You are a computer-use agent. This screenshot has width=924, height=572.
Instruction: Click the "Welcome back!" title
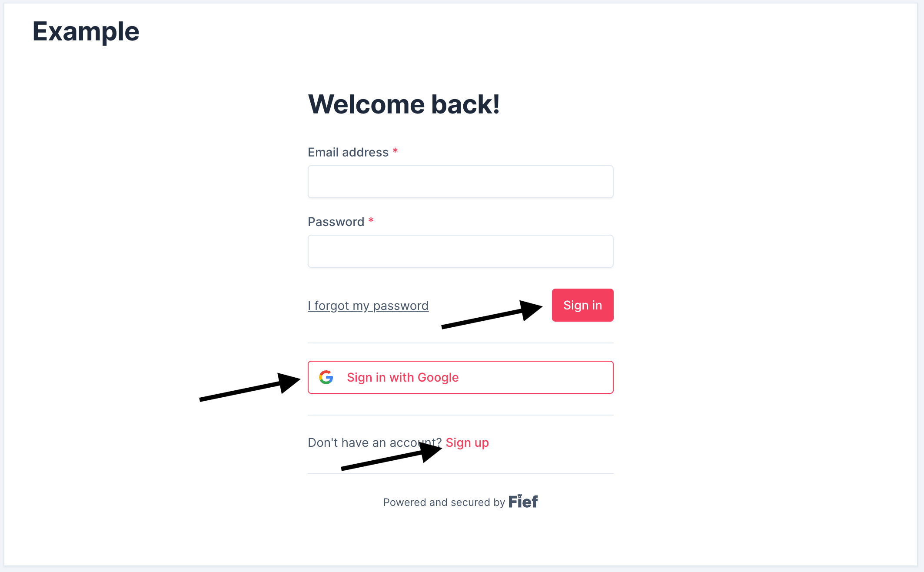[x=404, y=104]
